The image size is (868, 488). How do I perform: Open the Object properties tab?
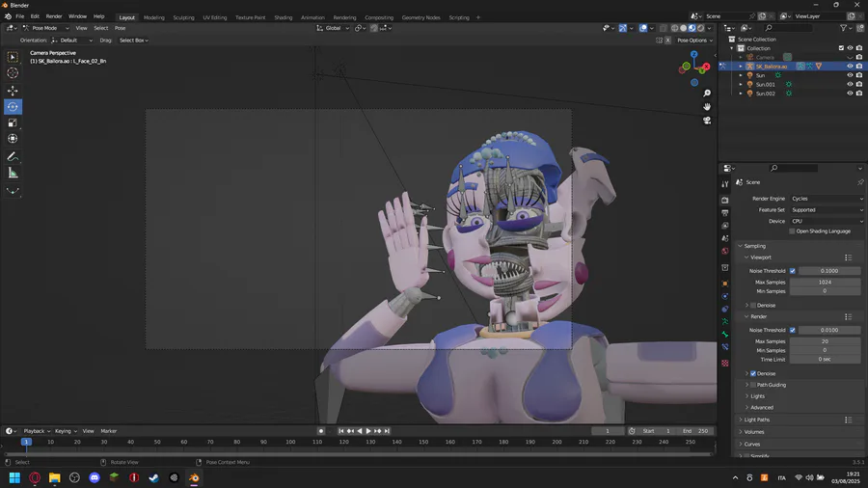pos(725,284)
